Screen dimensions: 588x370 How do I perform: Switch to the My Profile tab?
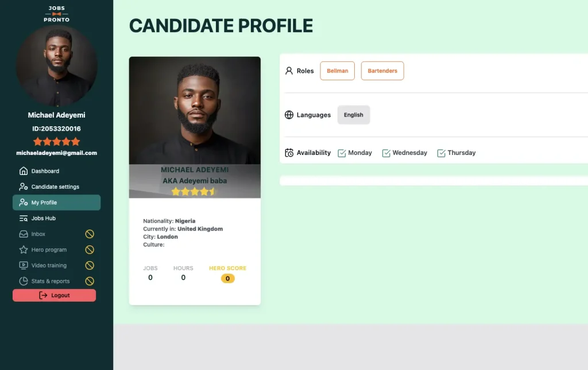tap(56, 202)
